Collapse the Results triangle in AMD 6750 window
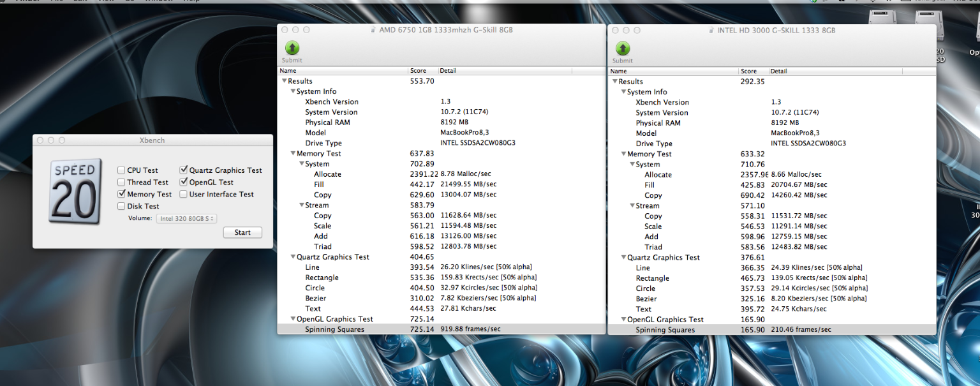 click(x=285, y=81)
